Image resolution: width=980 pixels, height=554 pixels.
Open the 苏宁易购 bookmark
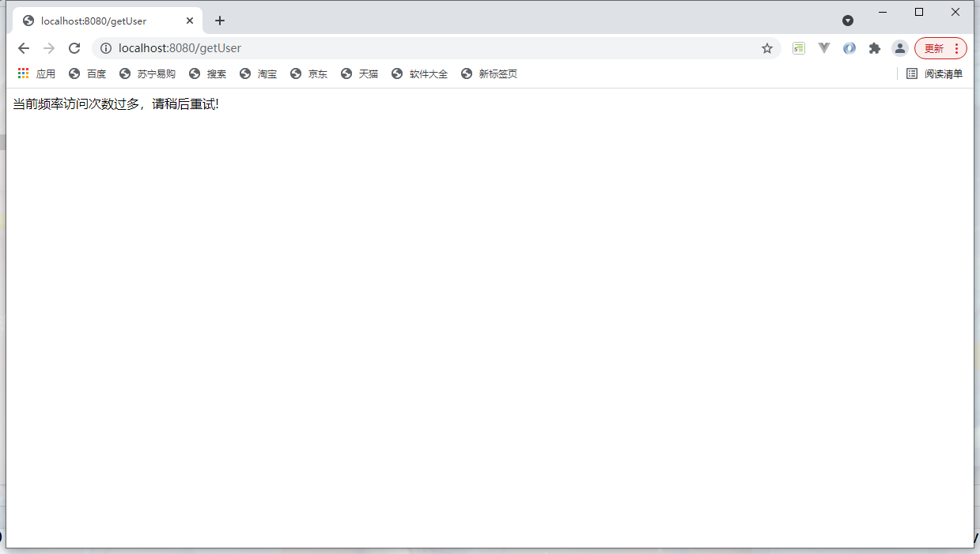[147, 73]
